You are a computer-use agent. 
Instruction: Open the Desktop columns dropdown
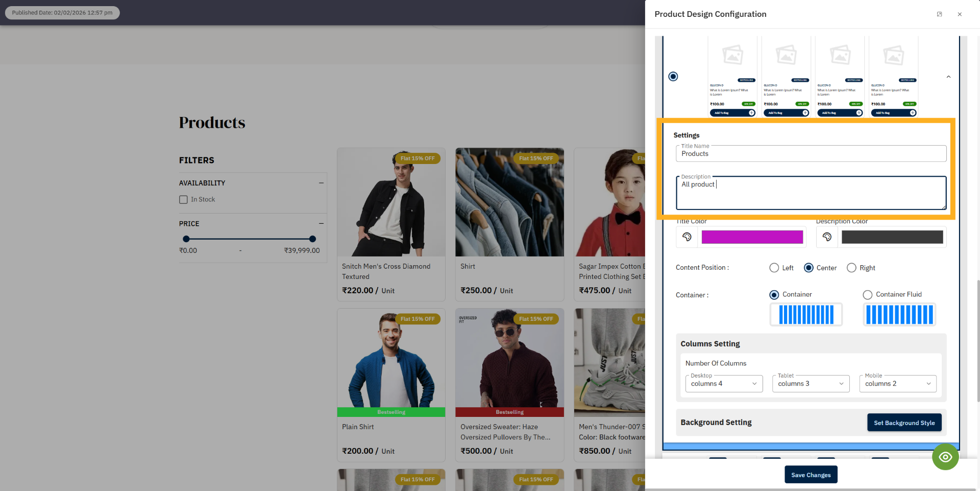724,384
